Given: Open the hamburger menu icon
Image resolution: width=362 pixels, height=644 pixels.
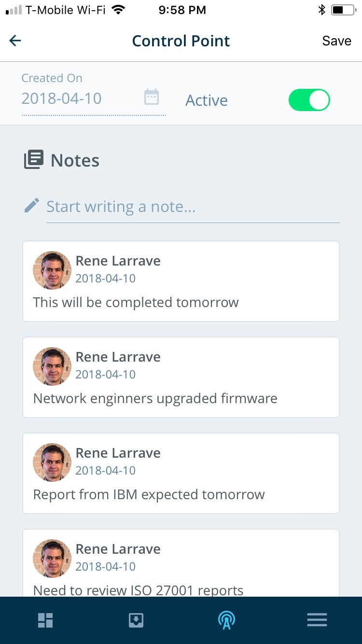Looking at the screenshot, I should click(317, 620).
